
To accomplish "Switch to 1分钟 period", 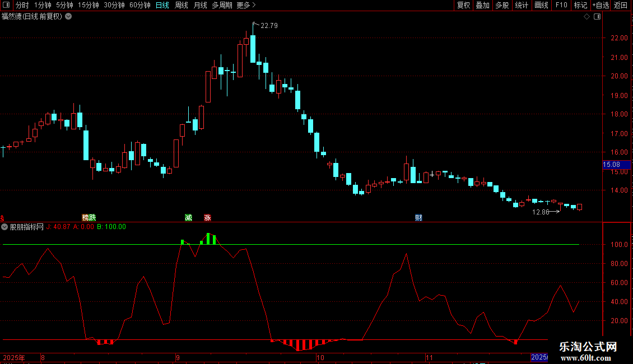I will 43,5.
